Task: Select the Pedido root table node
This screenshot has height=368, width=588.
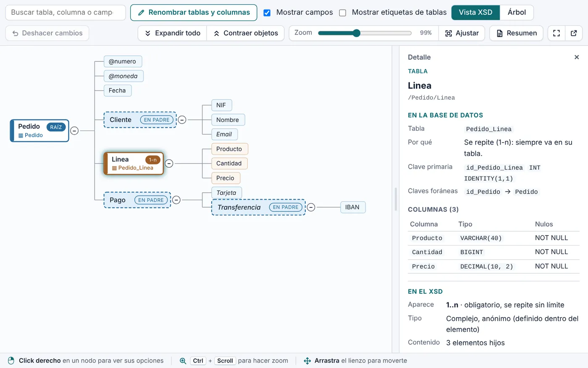Action: point(40,130)
